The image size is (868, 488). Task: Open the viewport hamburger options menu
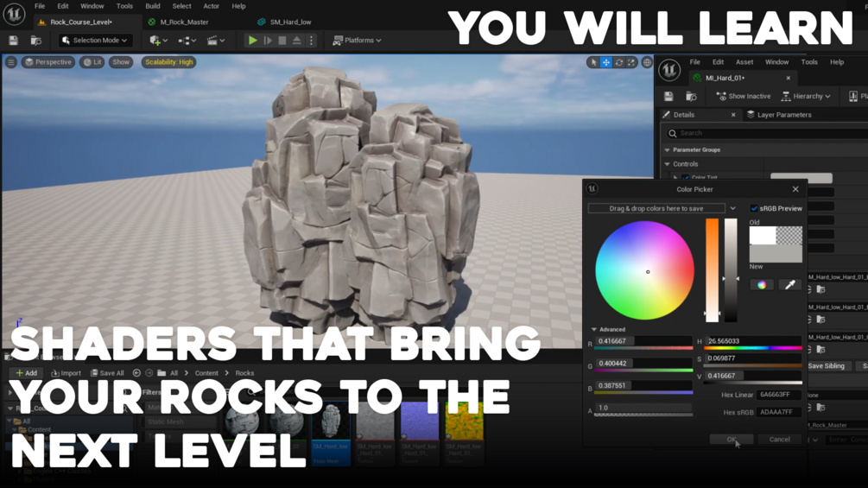point(11,62)
